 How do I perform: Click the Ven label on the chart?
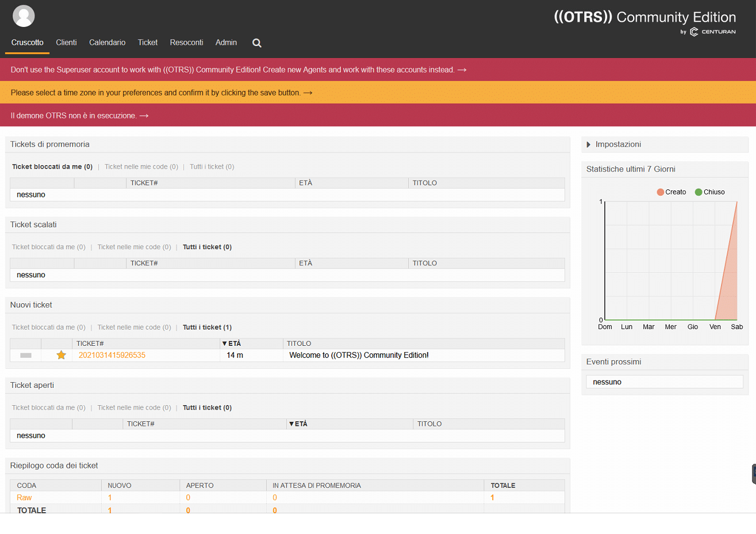(x=715, y=327)
